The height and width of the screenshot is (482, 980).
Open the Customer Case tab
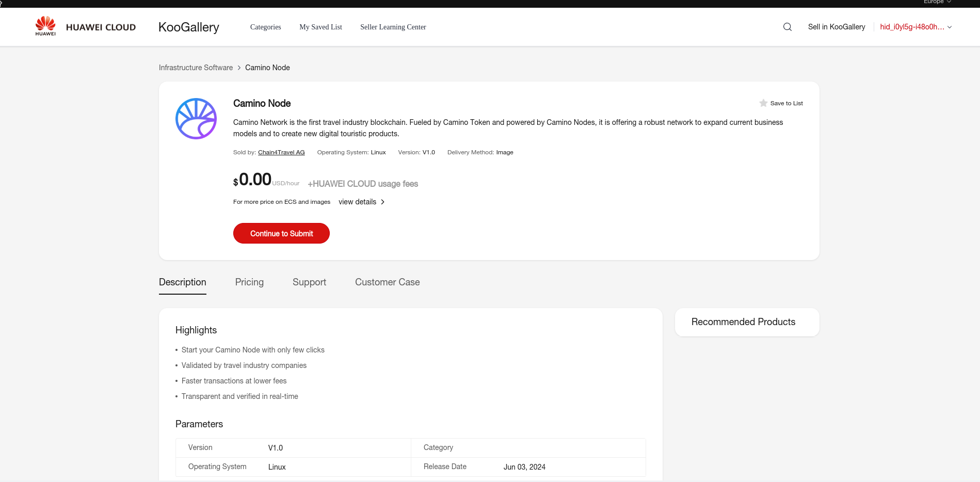[387, 282]
